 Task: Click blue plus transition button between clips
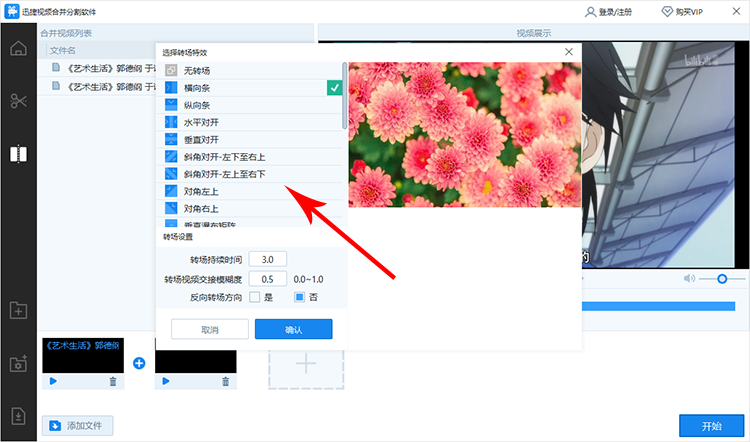(139, 364)
